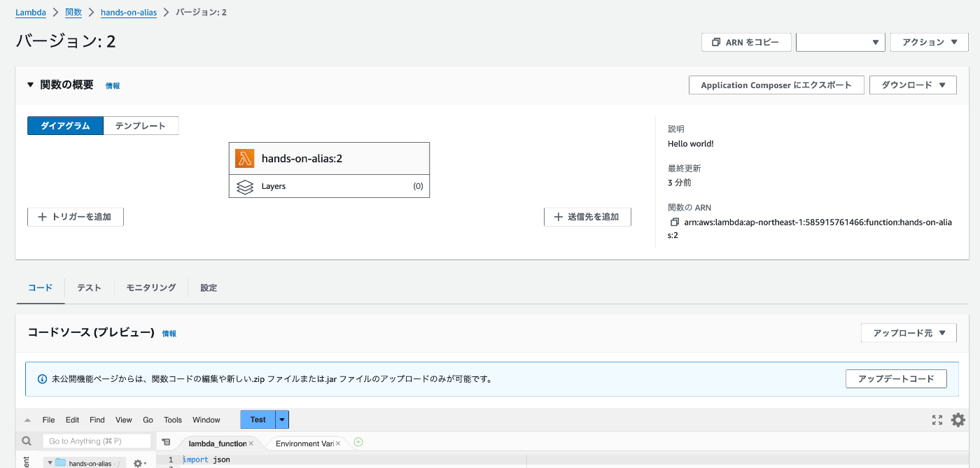This screenshot has width=980, height=468.
Task: Open the empty dropdown next to ARN をコピー
Action: tap(841, 42)
